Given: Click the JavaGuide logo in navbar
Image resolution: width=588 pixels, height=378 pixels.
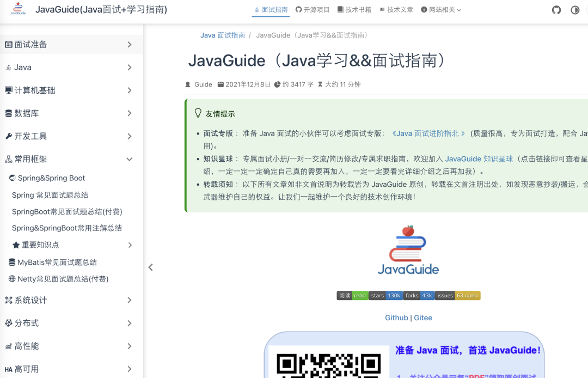Looking at the screenshot, I should coord(18,9).
